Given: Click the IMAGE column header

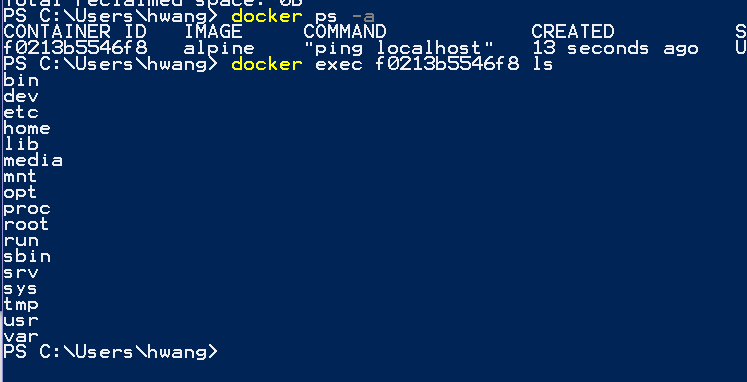Looking at the screenshot, I should pos(213,32).
